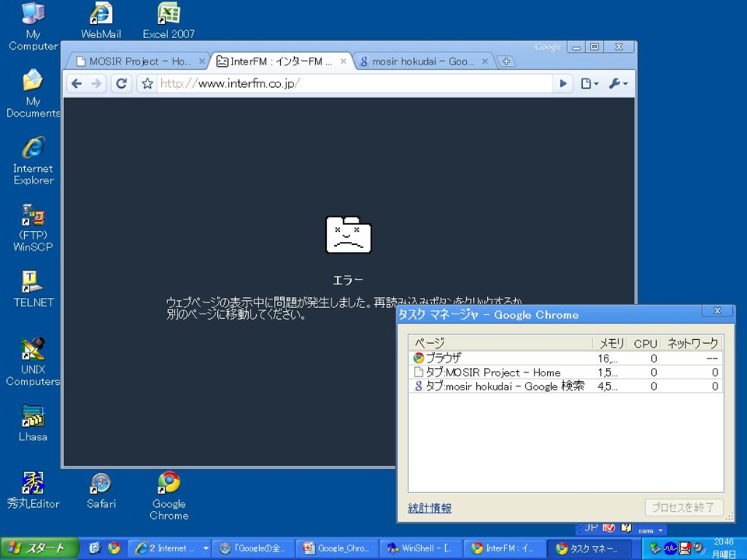Open Chrome page menu dropdown
747x560 pixels.
point(589,84)
